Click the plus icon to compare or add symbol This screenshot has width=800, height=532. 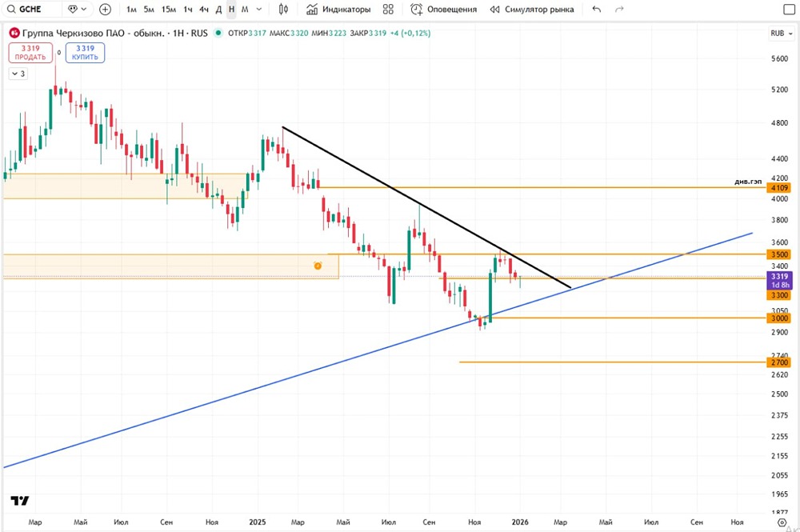pyautogui.click(x=105, y=9)
